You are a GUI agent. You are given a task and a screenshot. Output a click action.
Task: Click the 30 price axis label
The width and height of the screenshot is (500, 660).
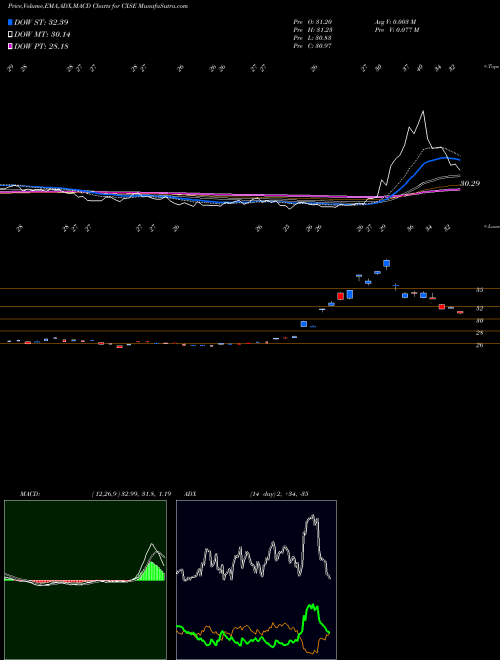pos(479,320)
